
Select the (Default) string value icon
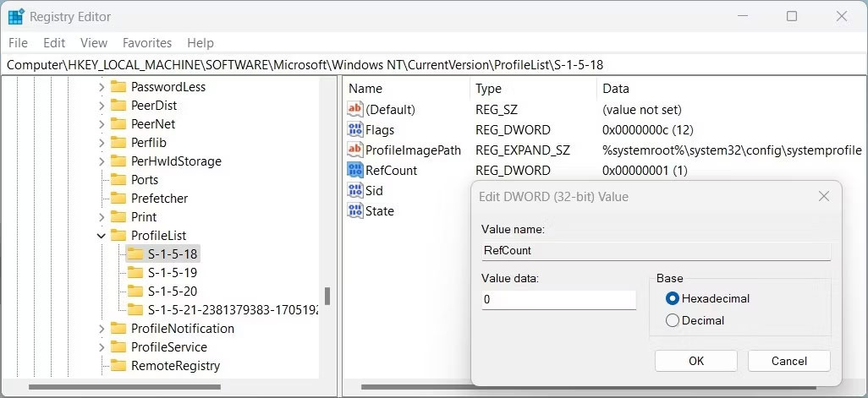354,109
